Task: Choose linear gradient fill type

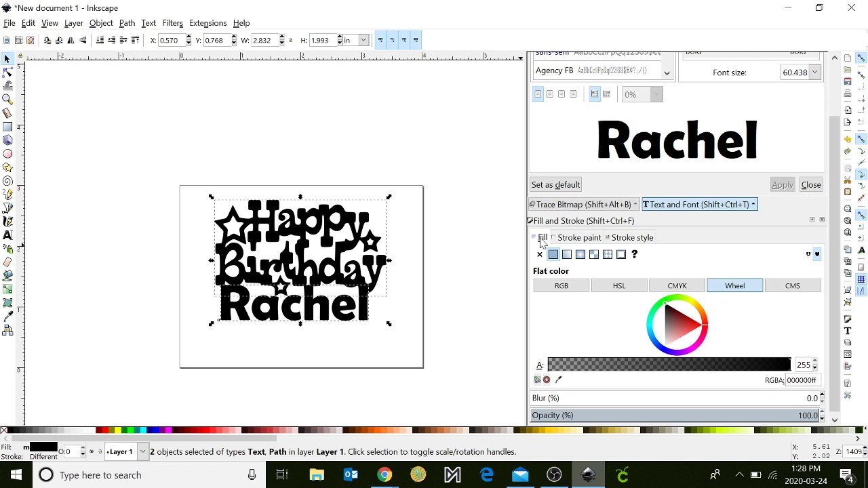Action: pos(567,255)
